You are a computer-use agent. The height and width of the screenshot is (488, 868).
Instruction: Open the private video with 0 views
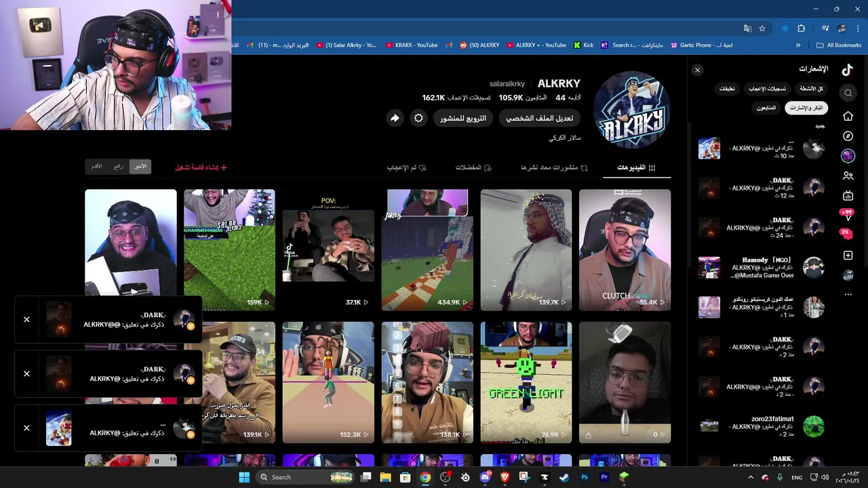[x=625, y=382]
